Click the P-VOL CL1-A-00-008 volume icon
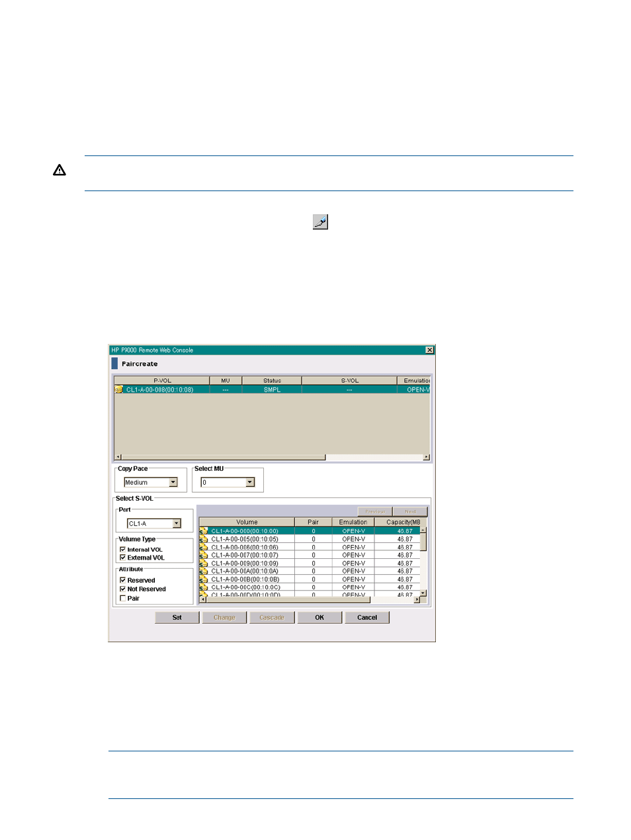The height and width of the screenshot is (840, 631). coord(119,390)
